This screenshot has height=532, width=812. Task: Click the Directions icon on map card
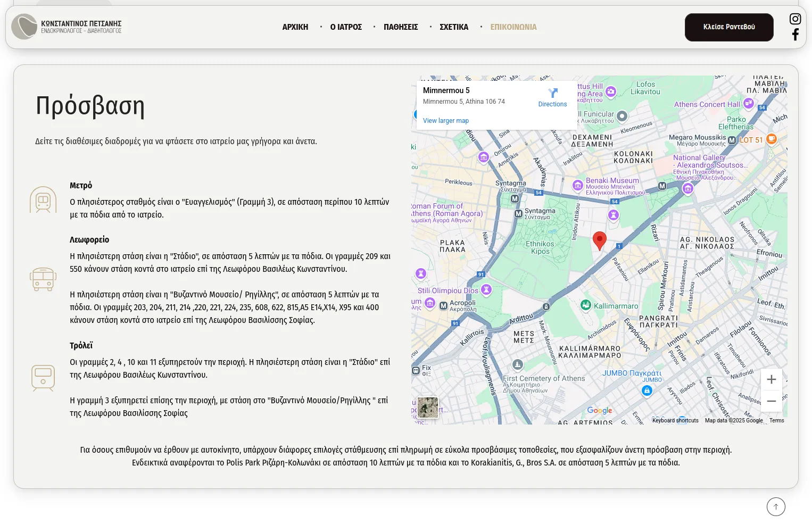552,94
